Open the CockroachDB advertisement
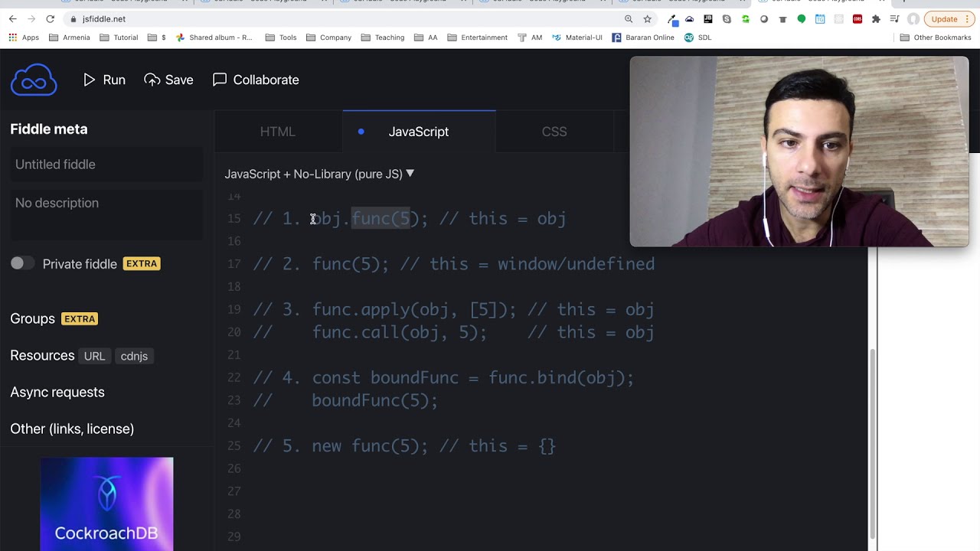Image resolution: width=980 pixels, height=551 pixels. (106, 504)
